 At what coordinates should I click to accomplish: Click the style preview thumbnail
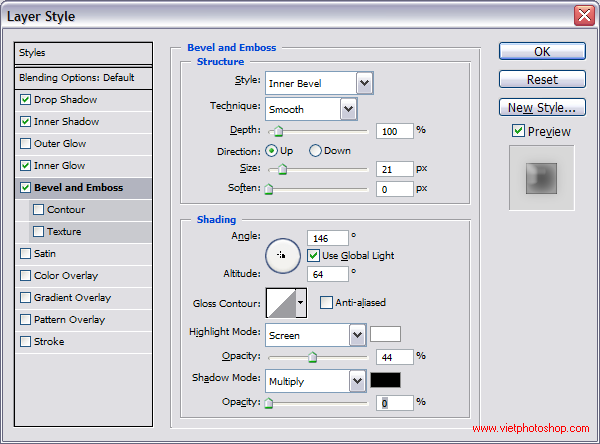point(541,178)
